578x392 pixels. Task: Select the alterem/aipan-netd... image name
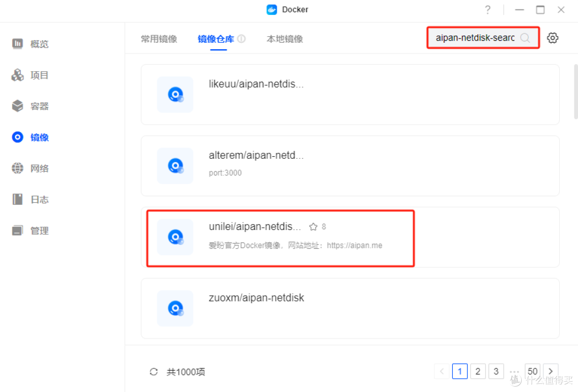pos(256,155)
